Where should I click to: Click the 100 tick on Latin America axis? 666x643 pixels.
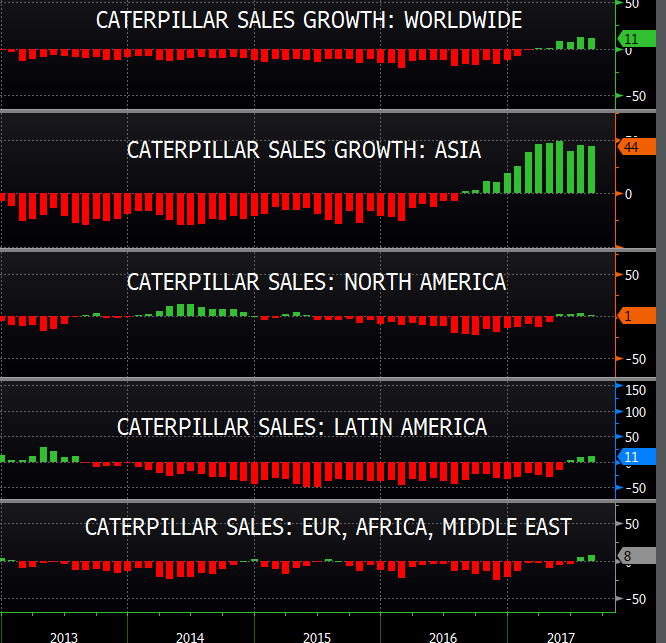(635, 412)
